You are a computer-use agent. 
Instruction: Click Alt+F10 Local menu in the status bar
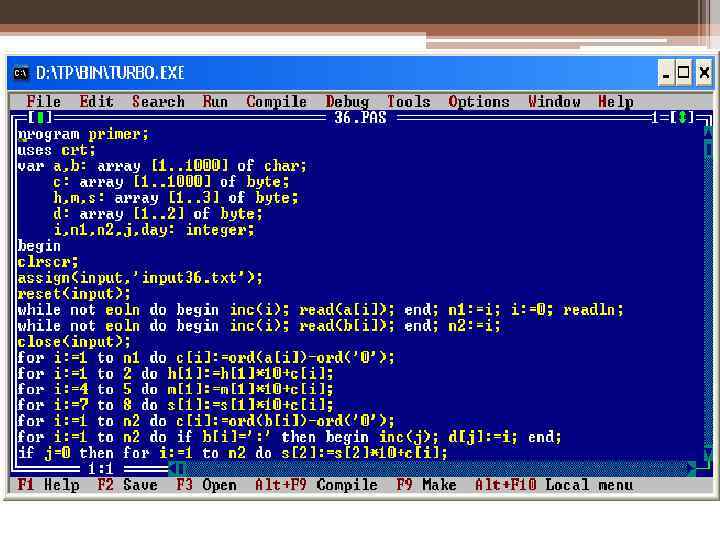pyautogui.click(x=554, y=485)
